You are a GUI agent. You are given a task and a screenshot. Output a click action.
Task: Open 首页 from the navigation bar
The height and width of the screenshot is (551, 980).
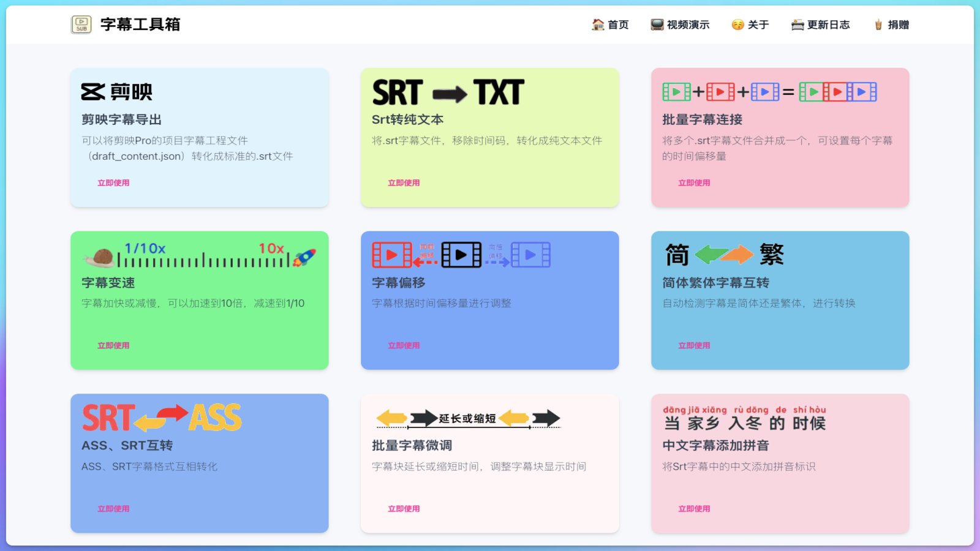[610, 24]
